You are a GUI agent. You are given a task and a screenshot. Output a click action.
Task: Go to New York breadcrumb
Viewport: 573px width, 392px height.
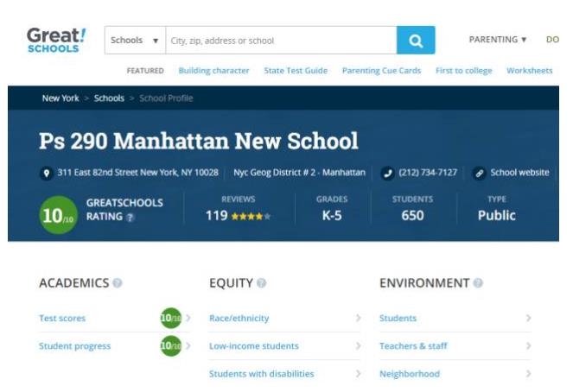(x=60, y=98)
